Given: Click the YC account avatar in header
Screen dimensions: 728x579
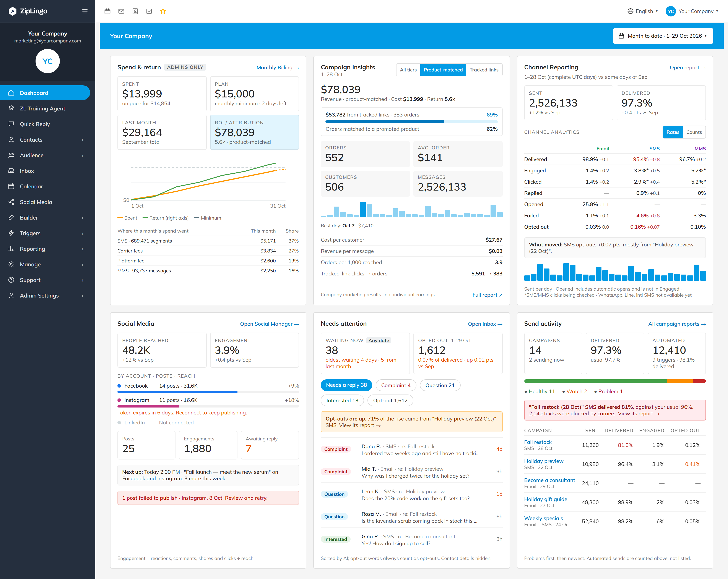Looking at the screenshot, I should [x=671, y=11].
